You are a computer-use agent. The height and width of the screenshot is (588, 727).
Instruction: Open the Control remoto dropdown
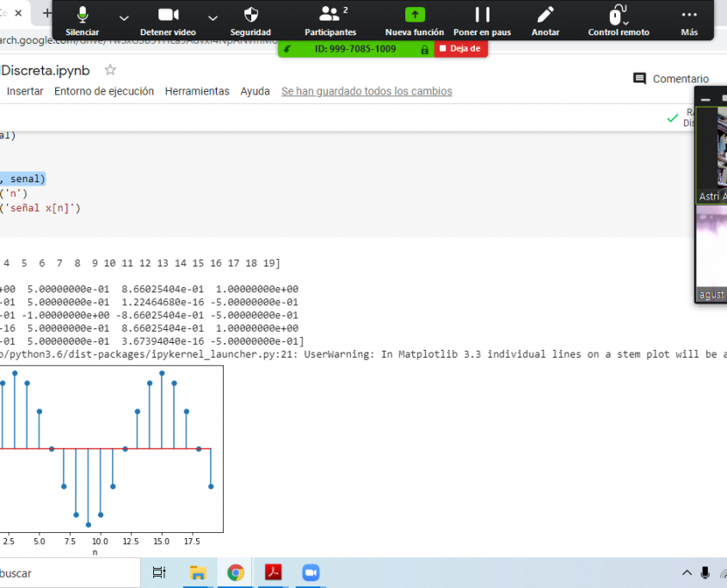(x=618, y=20)
